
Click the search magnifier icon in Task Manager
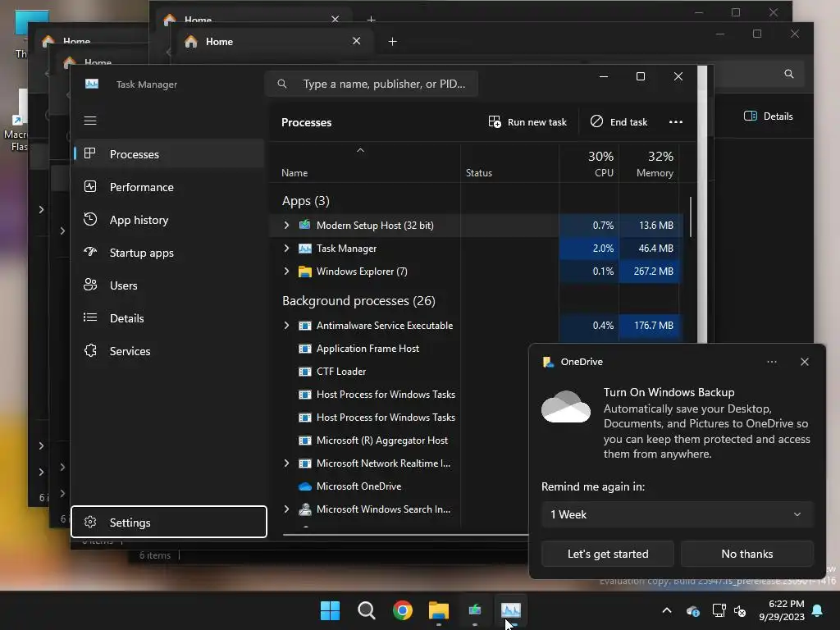pyautogui.click(x=282, y=84)
